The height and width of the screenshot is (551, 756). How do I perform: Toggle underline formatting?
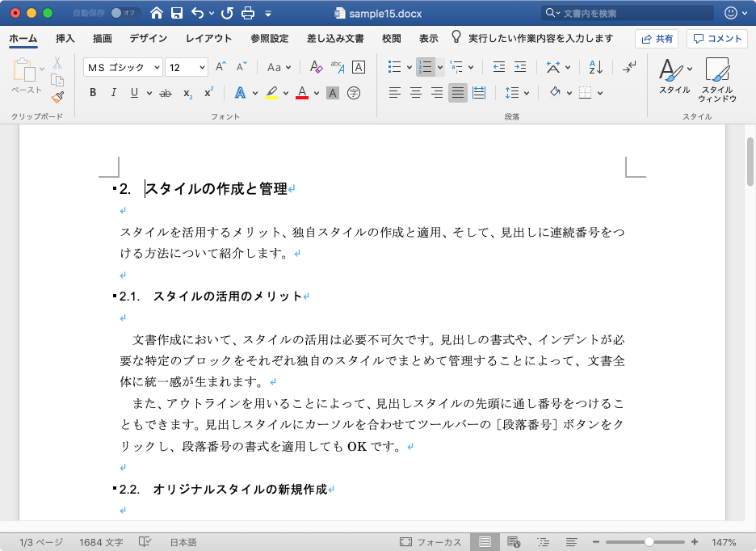(135, 93)
